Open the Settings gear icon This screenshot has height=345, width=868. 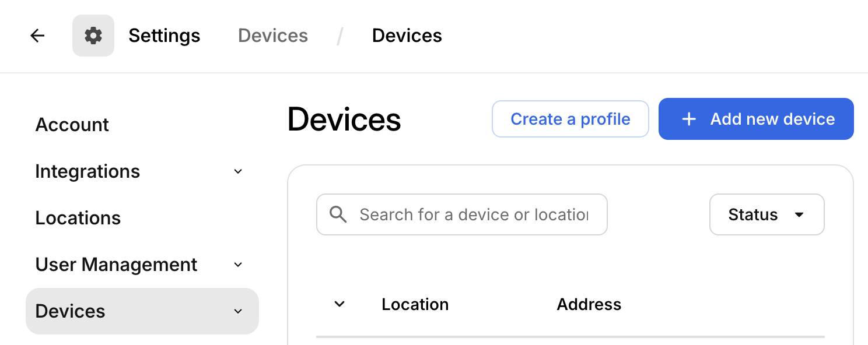[93, 36]
